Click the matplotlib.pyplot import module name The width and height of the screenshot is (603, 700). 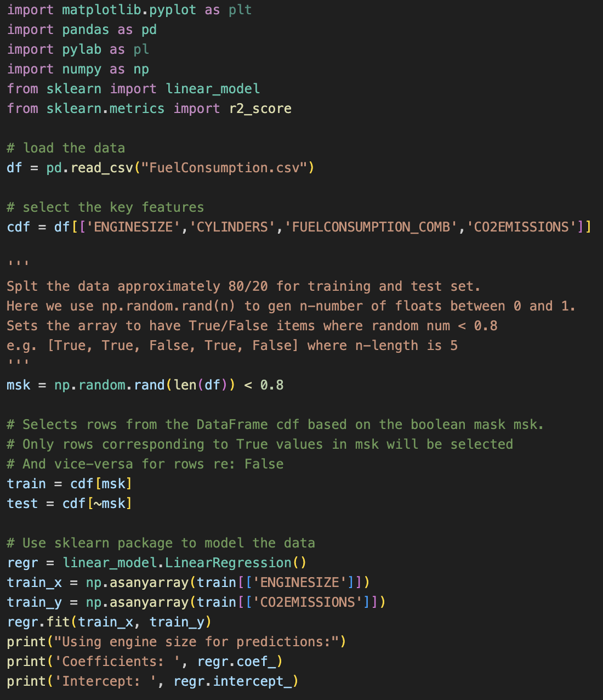[129, 10]
